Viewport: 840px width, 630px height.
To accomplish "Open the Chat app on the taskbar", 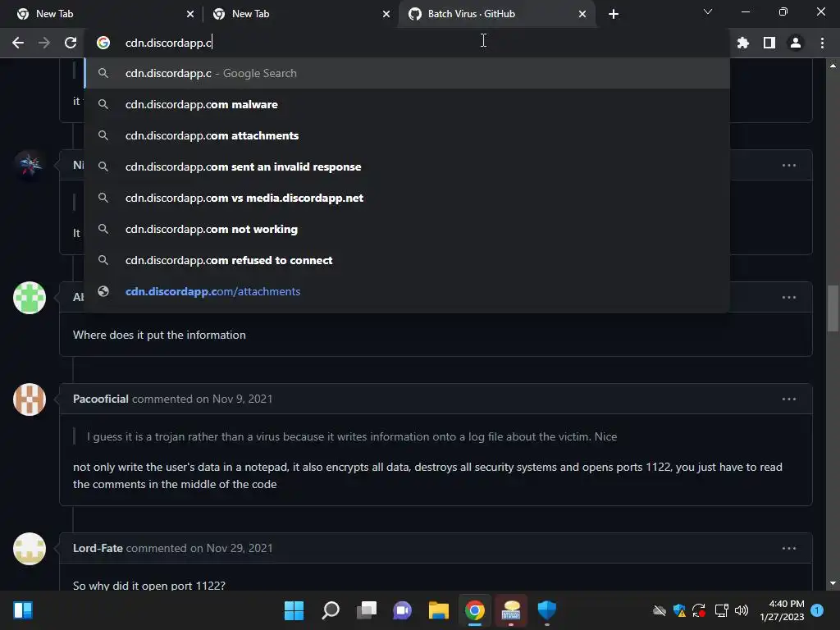I will pyautogui.click(x=402, y=610).
